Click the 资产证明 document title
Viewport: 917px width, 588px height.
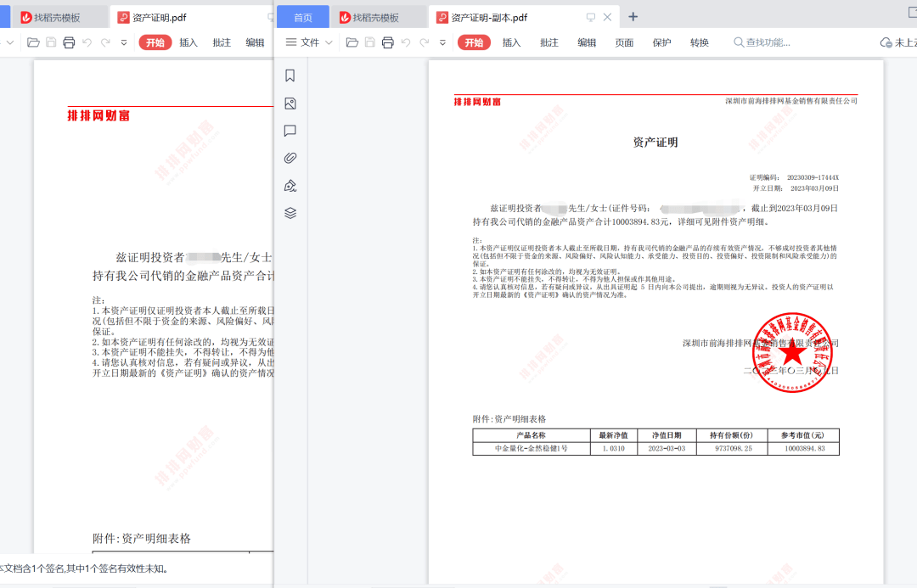655,142
